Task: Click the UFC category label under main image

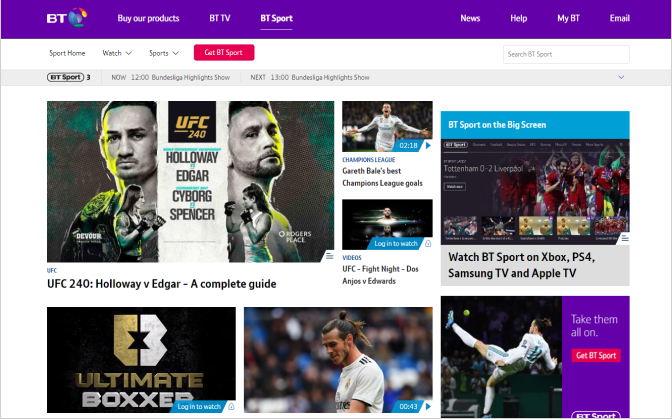Action: [52, 271]
